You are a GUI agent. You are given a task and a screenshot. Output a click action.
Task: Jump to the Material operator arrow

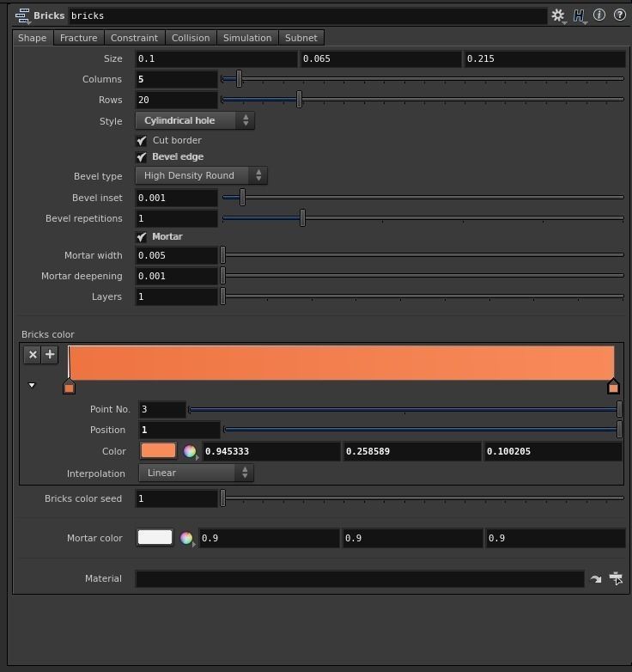[596, 579]
